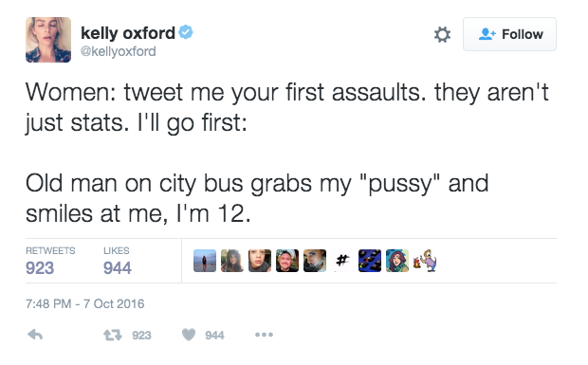Retweet using the bottom retweet icon
The height and width of the screenshot is (365, 588).
[113, 335]
